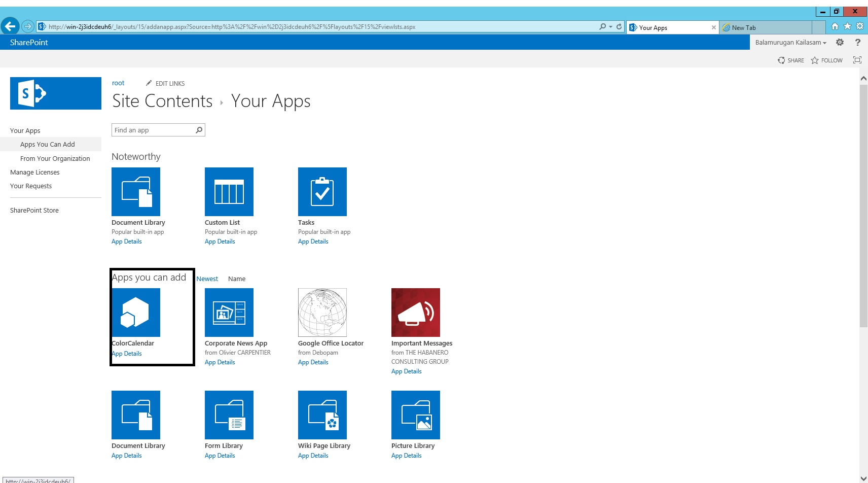Open the SharePoint help question mark

point(858,43)
